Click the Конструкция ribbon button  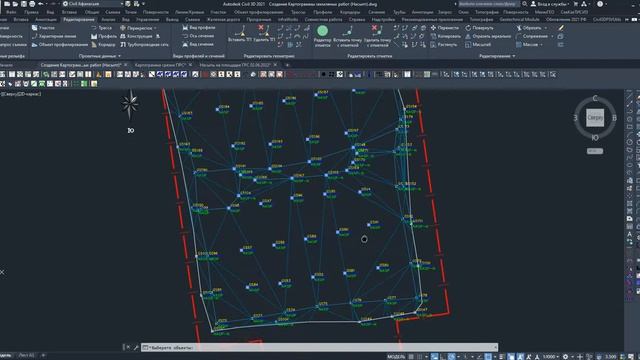[x=136, y=36]
